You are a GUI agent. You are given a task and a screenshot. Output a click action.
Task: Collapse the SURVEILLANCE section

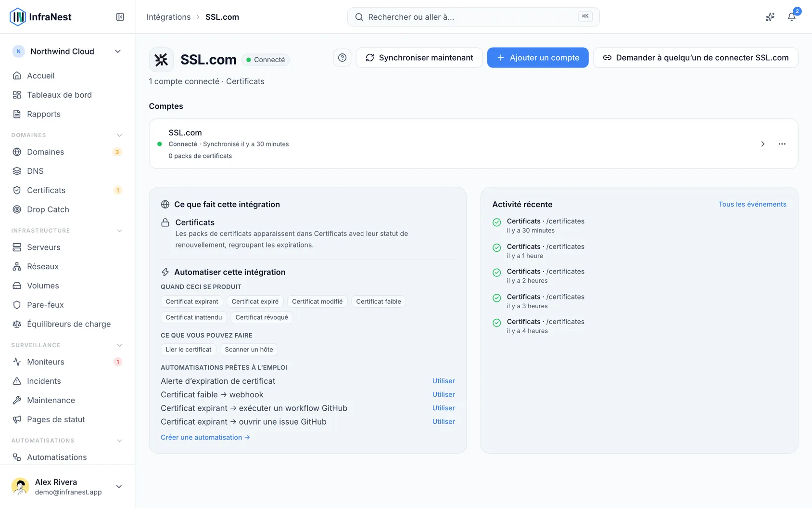click(119, 345)
